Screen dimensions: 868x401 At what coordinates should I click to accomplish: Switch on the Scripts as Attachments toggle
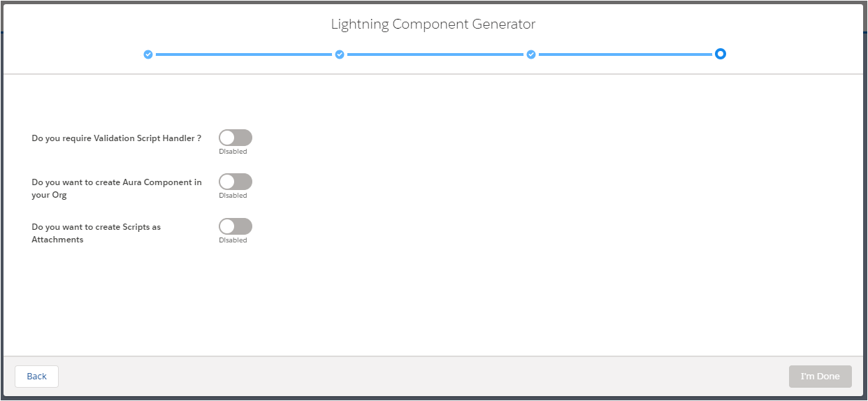pos(236,226)
